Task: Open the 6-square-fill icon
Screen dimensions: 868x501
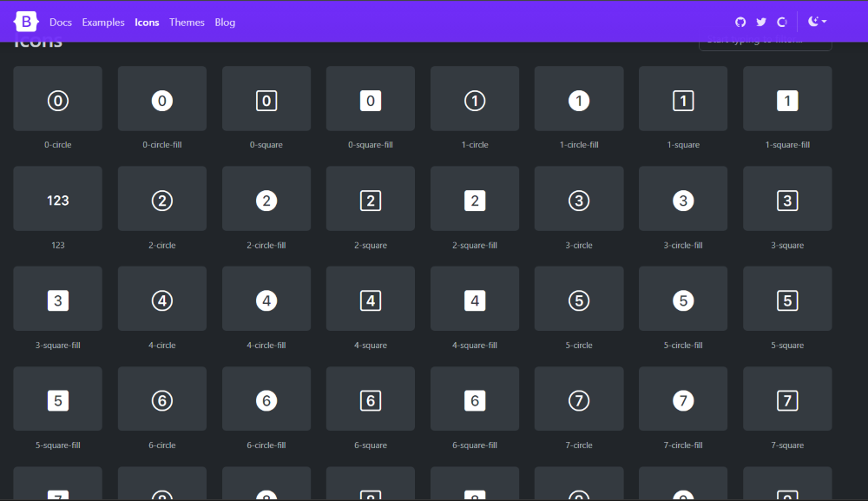Action: (475, 399)
